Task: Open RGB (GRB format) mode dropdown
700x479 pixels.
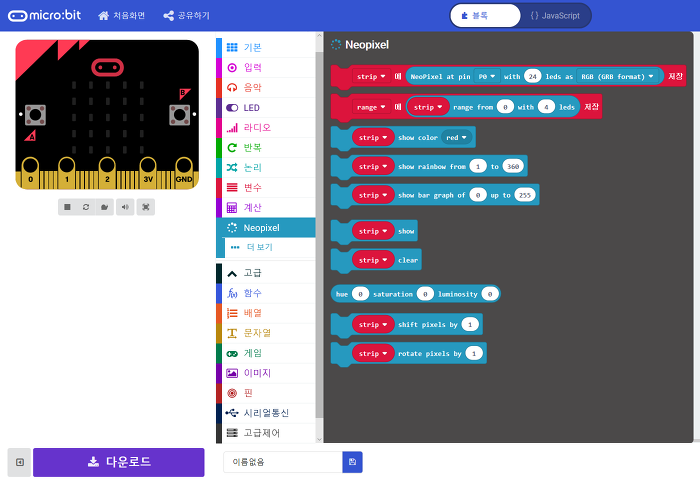Action: [617, 76]
